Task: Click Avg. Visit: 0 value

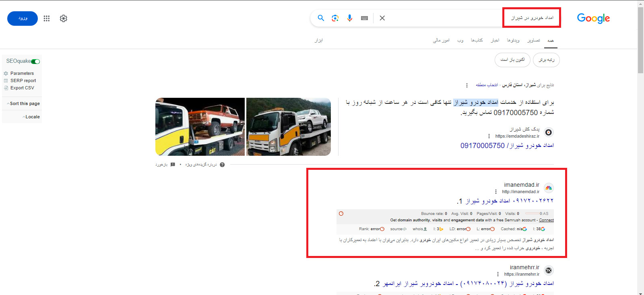Action: click(x=462, y=214)
